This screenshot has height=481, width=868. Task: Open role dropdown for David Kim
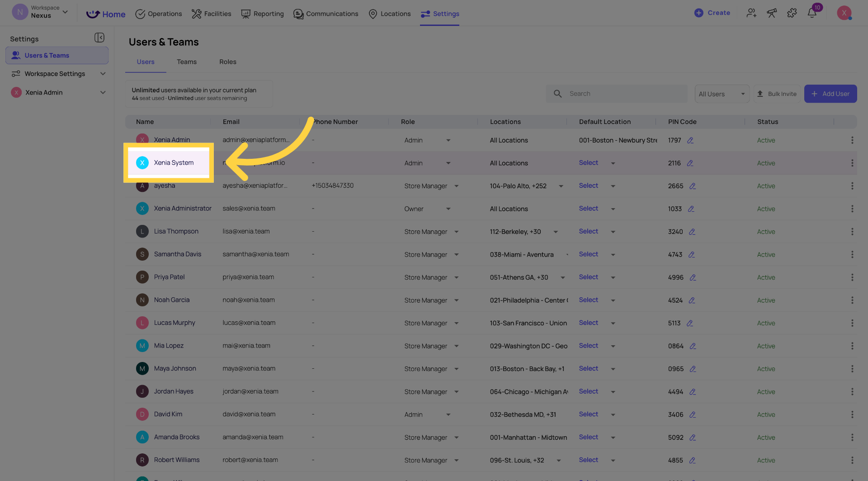[x=448, y=414]
